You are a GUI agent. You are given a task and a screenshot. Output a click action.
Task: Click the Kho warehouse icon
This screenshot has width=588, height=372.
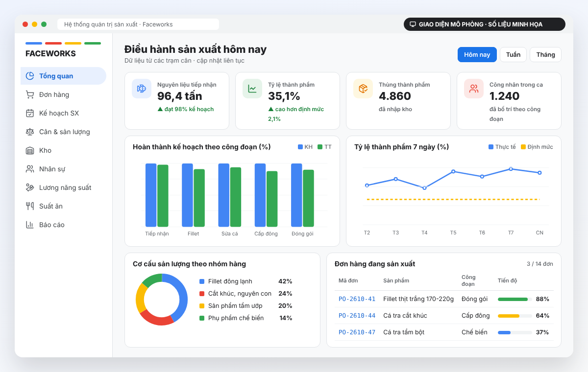click(30, 150)
